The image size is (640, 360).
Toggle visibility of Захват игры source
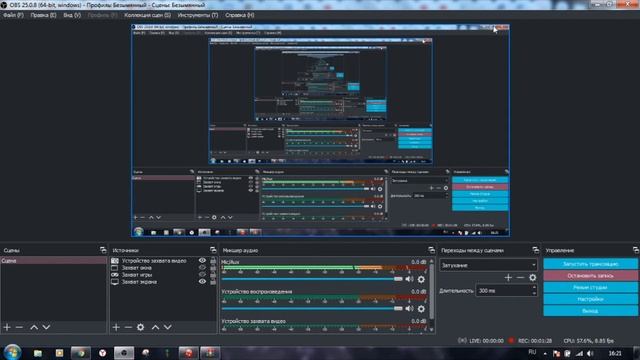202,275
